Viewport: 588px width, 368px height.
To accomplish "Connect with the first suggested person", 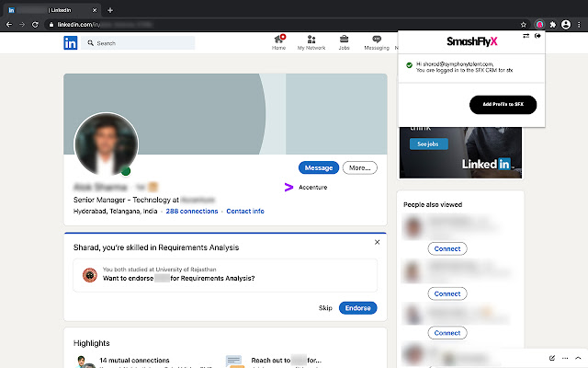I will click(447, 248).
